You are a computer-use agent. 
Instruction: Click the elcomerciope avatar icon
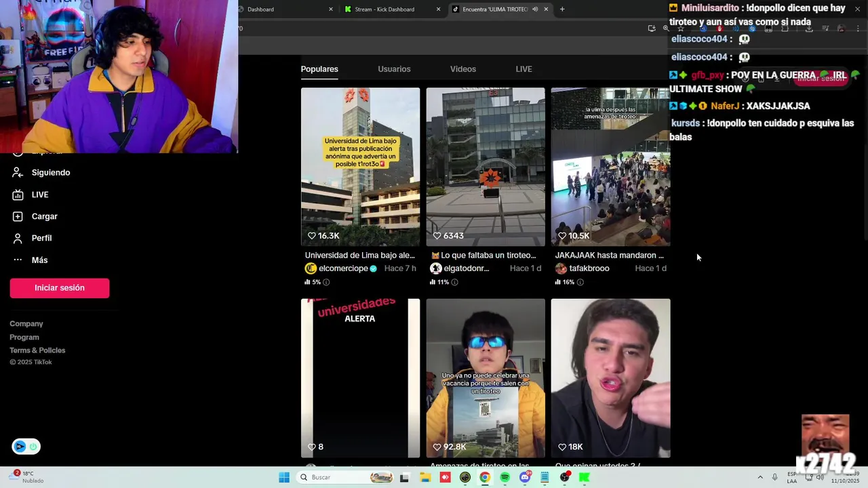pos(311,268)
